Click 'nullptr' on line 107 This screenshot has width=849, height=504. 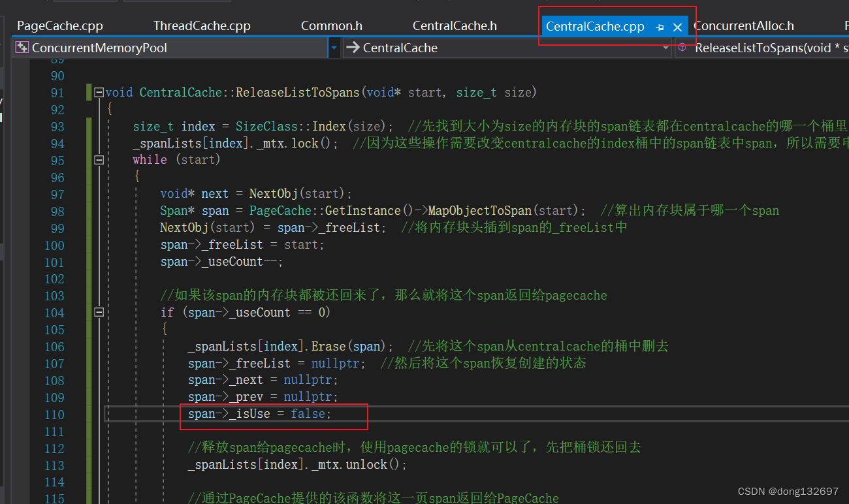(335, 364)
